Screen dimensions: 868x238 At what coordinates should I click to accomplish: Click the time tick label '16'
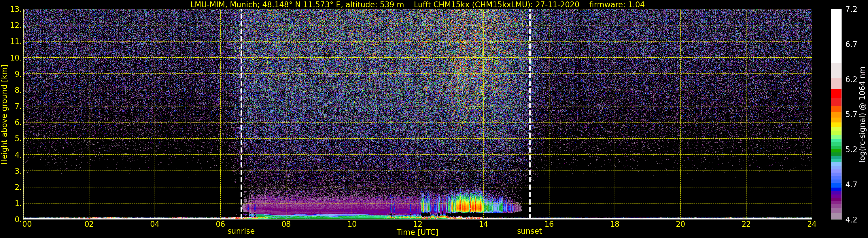click(x=549, y=224)
